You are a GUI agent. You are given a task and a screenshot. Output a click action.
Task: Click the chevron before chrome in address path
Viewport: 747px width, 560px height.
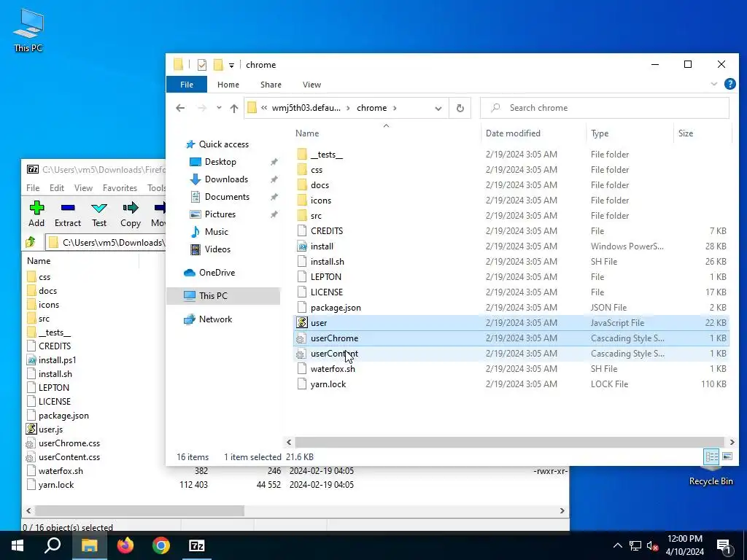[x=348, y=108]
